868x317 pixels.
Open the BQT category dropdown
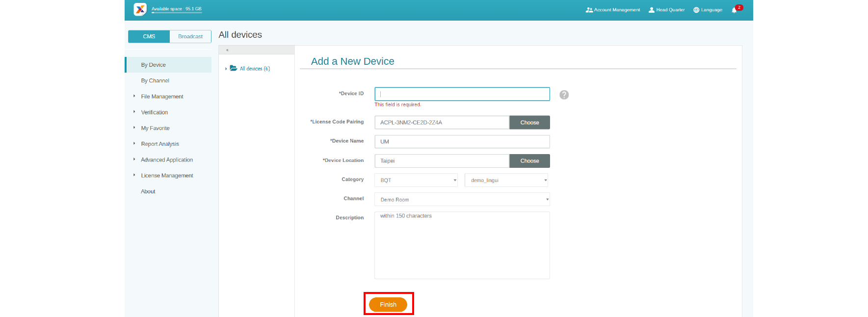[416, 180]
